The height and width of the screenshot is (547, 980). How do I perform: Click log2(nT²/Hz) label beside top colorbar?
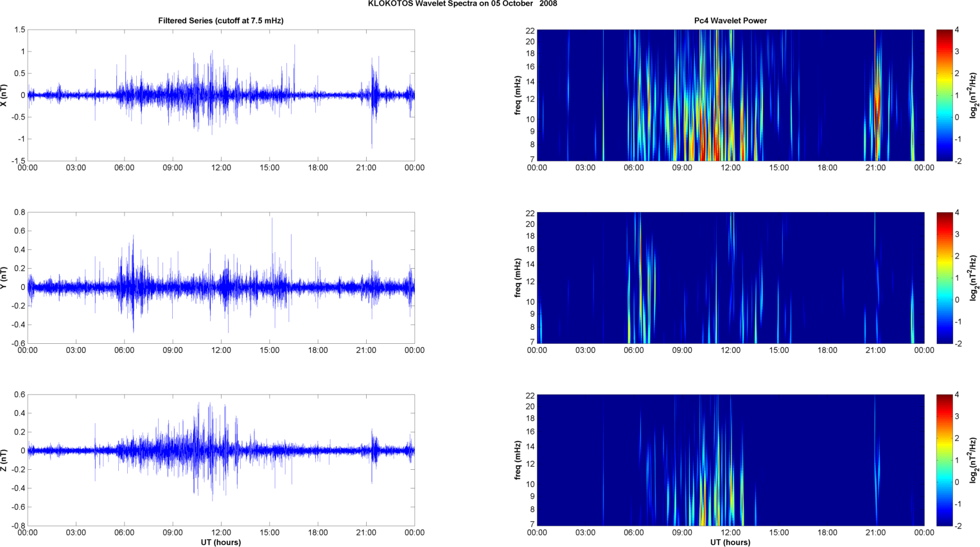click(x=974, y=95)
